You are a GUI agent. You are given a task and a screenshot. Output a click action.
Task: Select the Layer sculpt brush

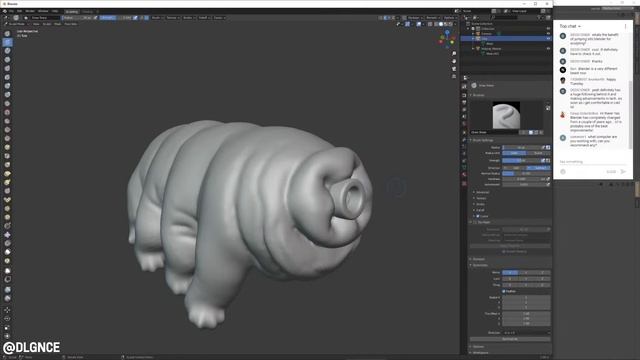tap(7, 77)
